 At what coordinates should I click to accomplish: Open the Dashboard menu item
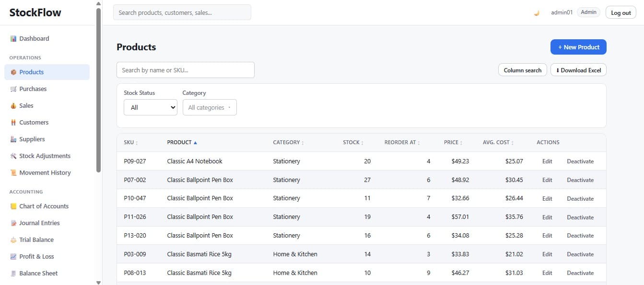point(47,38)
